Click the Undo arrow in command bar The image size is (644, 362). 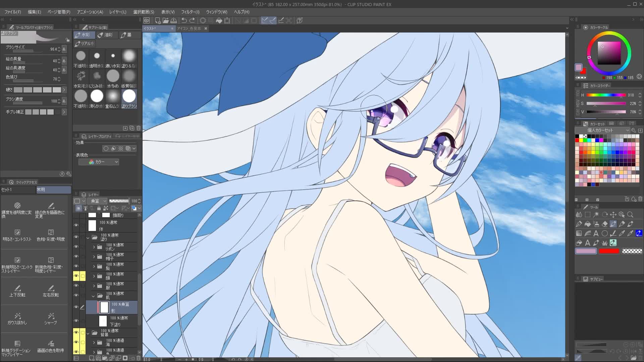184,20
